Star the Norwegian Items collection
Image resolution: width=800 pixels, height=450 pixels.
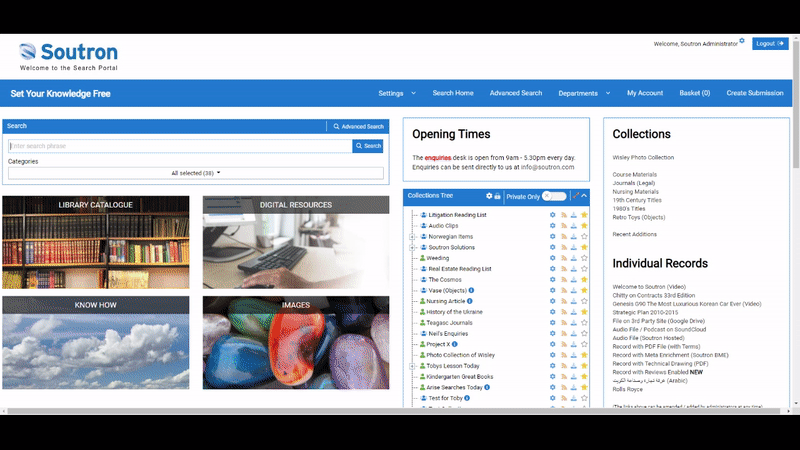(x=584, y=236)
